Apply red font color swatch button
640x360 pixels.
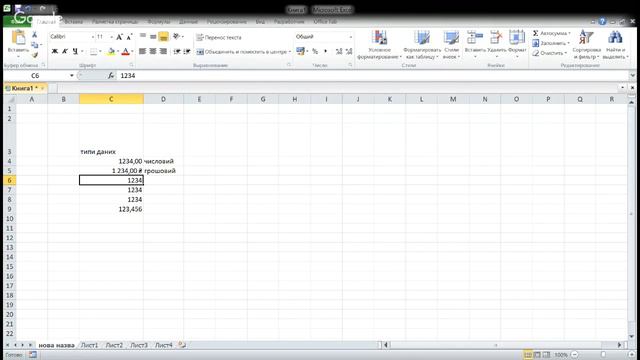pyautogui.click(x=125, y=51)
